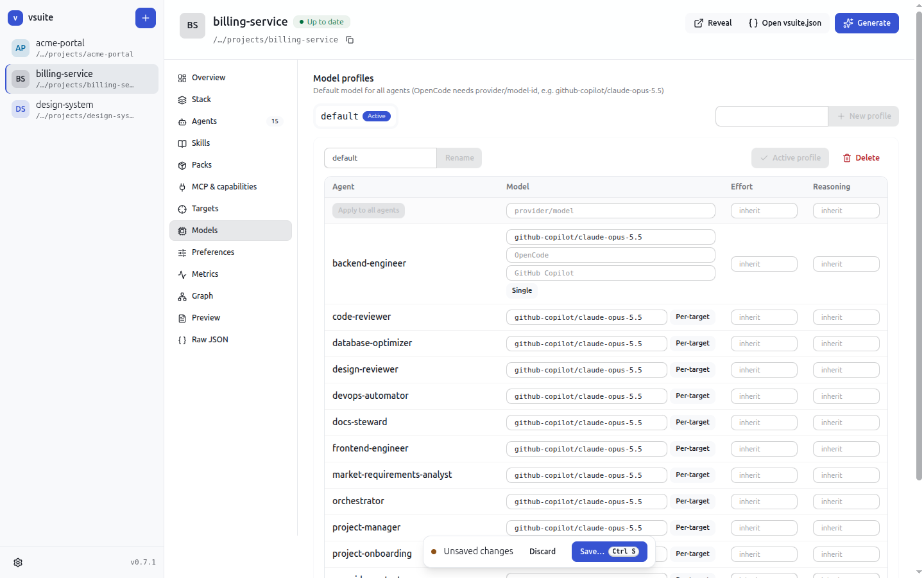Viewport: 924px width, 578px height.
Task: Click the Skills book icon in the sidebar
Action: tap(182, 143)
